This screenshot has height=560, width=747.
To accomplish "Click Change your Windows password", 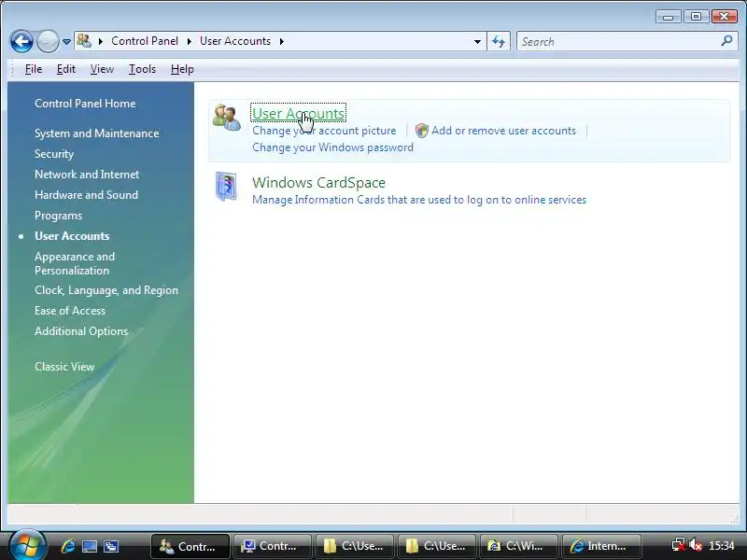I will click(332, 147).
